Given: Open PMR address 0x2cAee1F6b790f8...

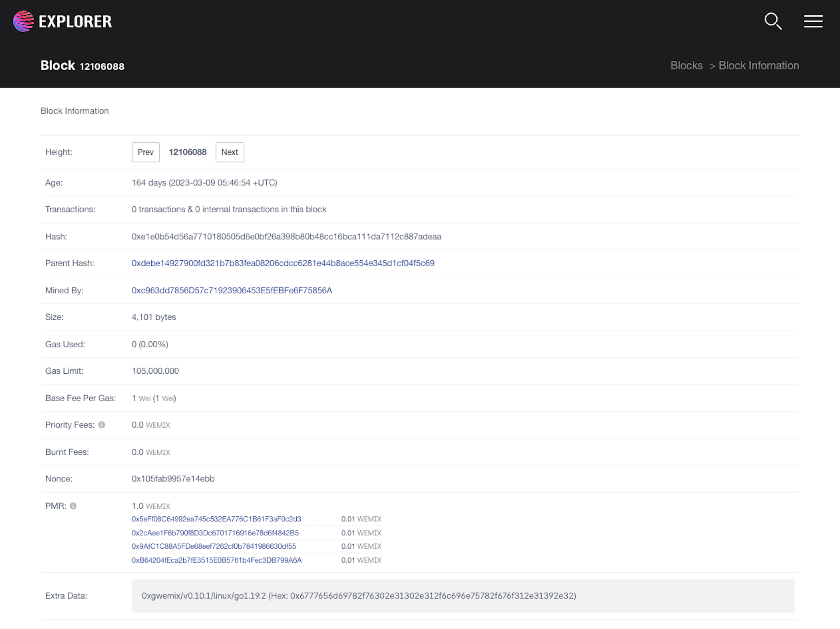Looking at the screenshot, I should click(x=215, y=533).
